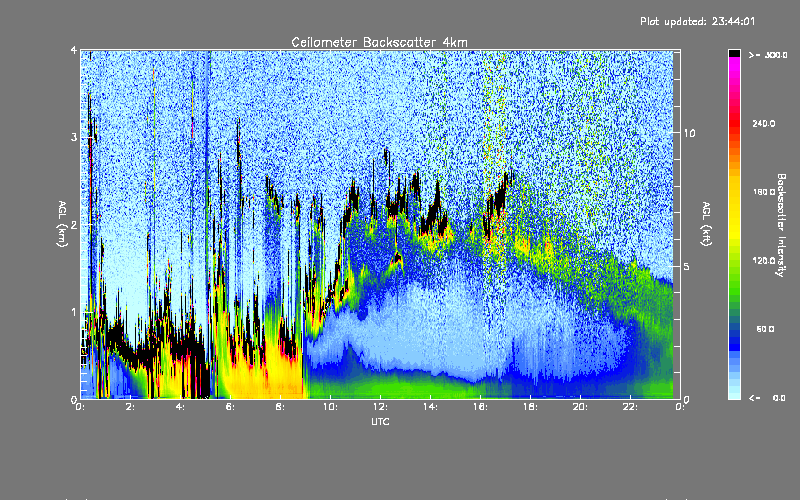
Task: Click the 10 kft tick label
Action: 689,133
